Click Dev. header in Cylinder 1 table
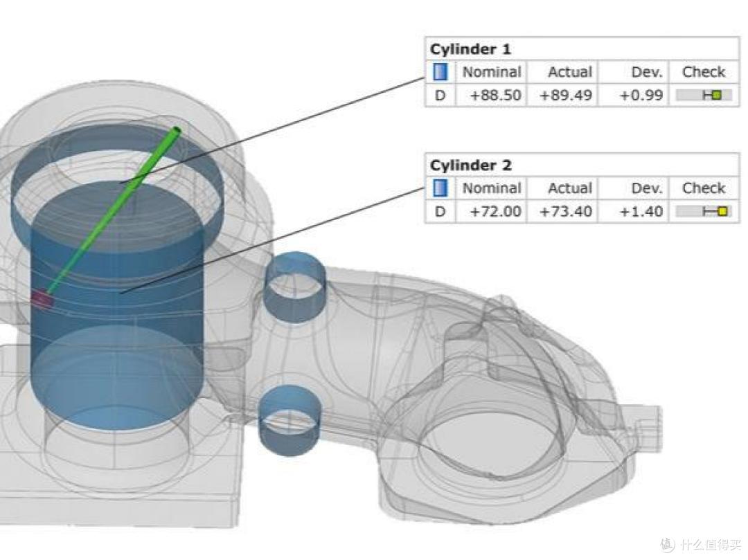This screenshot has width=748, height=560. pyautogui.click(x=647, y=72)
